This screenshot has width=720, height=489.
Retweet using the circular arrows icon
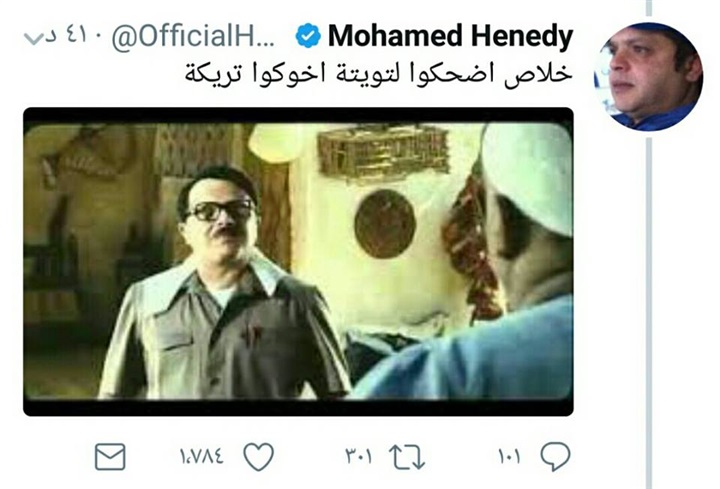point(407,457)
